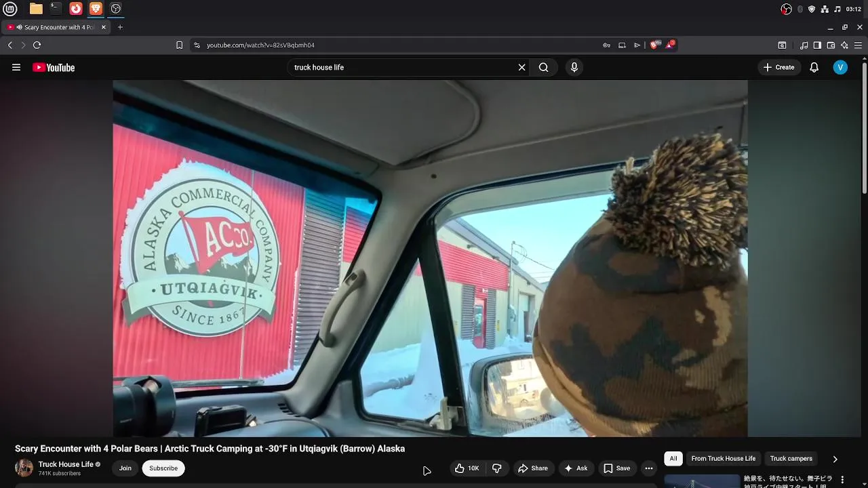Screen dimensions: 868x488
Task: Show more filter chips arrow
Action: tap(835, 459)
